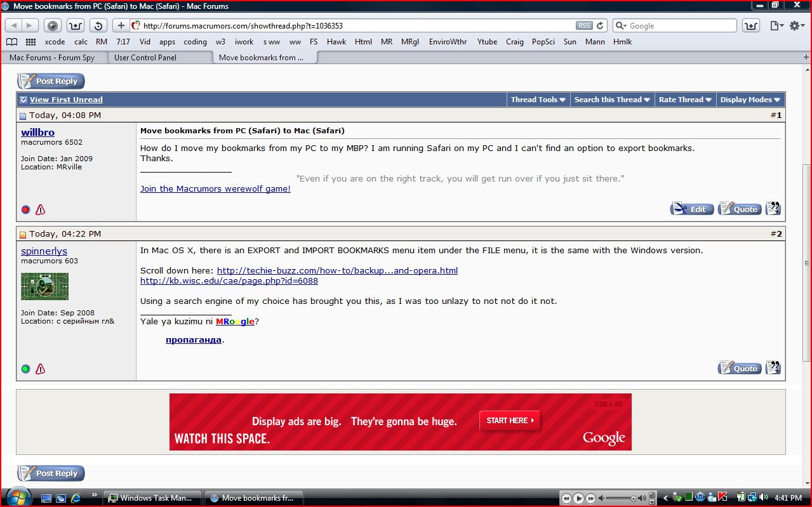
Task: Click bottom Post Reply button
Action: click(x=51, y=473)
